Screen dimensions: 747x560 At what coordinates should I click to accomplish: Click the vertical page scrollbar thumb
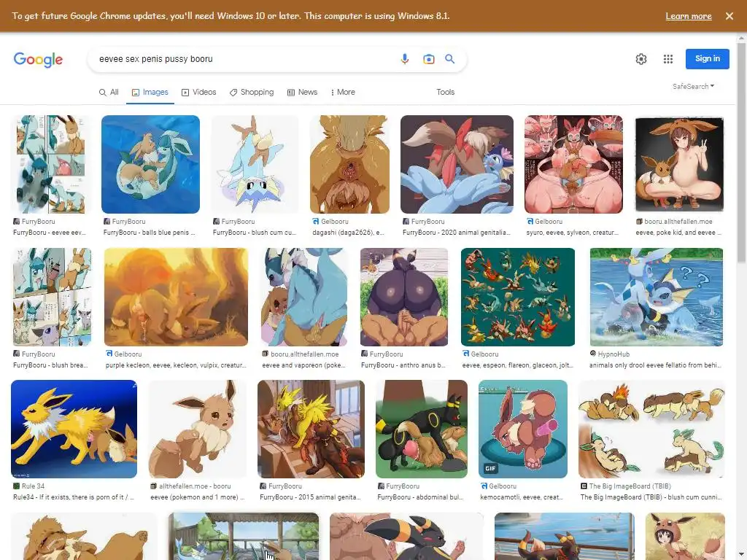pos(741,152)
